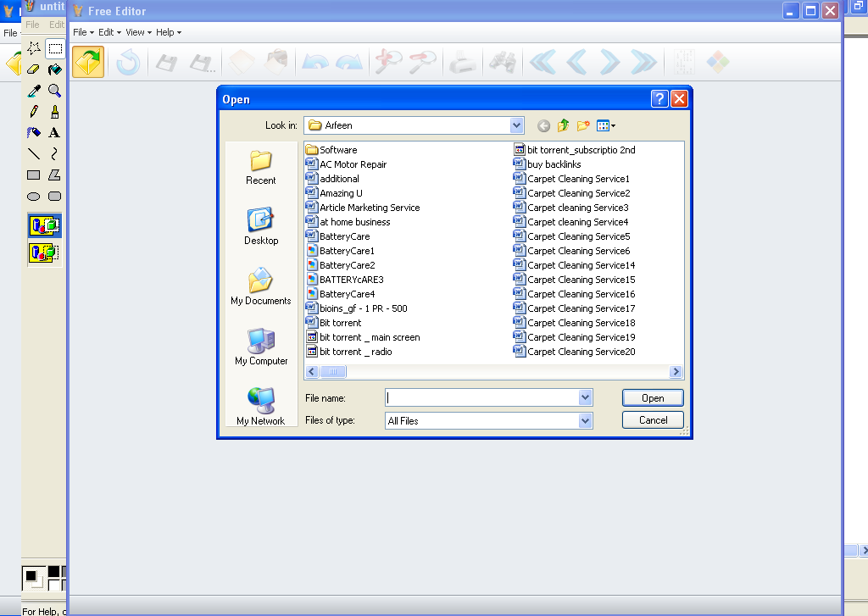Pick the Pencil tool
The height and width of the screenshot is (616, 868).
click(x=34, y=112)
